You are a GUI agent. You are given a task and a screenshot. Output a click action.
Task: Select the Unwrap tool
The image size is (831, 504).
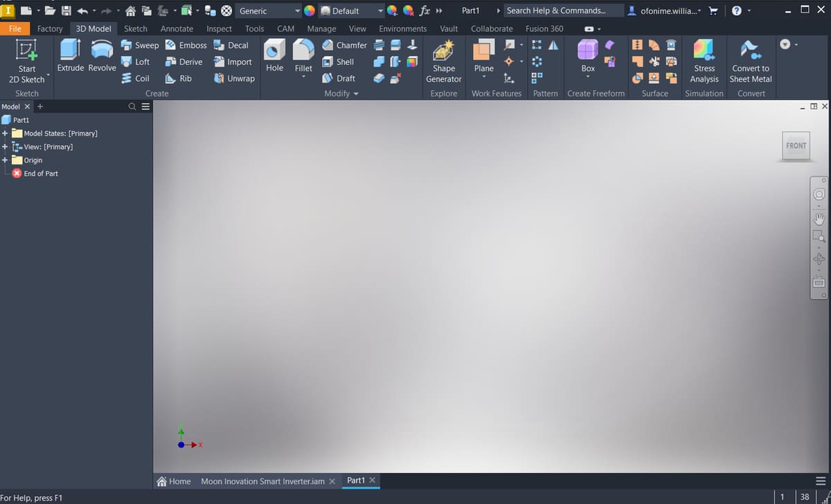(234, 78)
